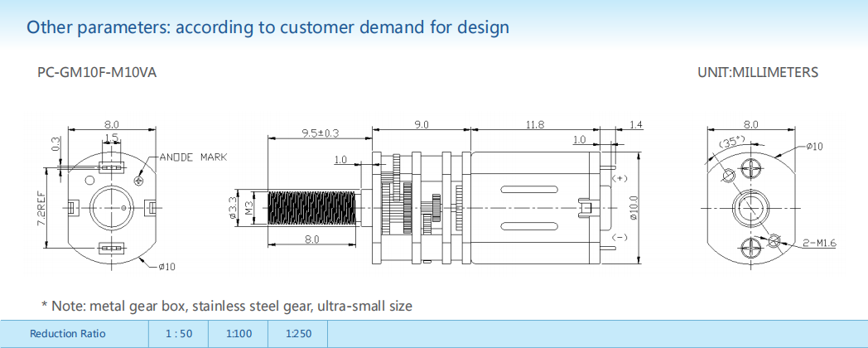The height and width of the screenshot is (348, 868).
Task: Click the Reduction Ratio header cell
Action: [68, 334]
